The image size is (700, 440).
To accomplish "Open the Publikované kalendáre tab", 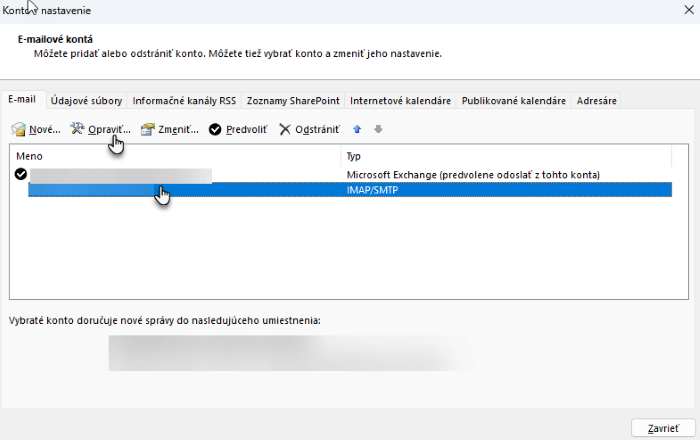I will point(514,101).
